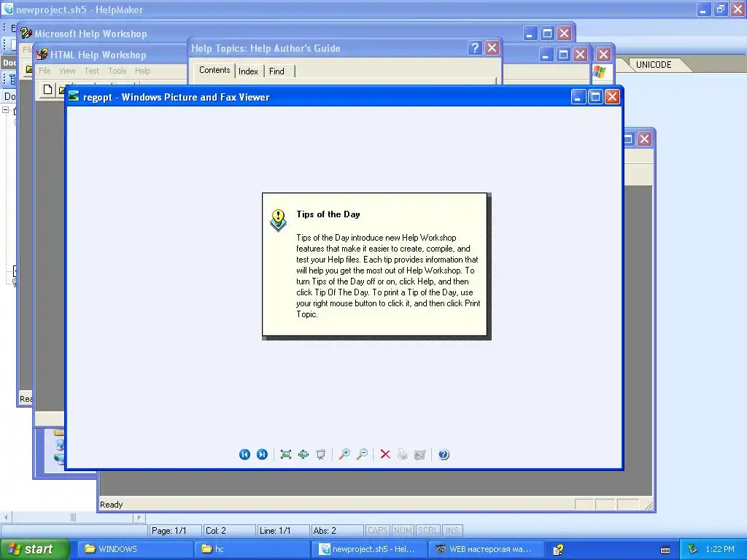747x560 pixels.
Task: Click the Line: 1/1 status field
Action: pos(284,531)
